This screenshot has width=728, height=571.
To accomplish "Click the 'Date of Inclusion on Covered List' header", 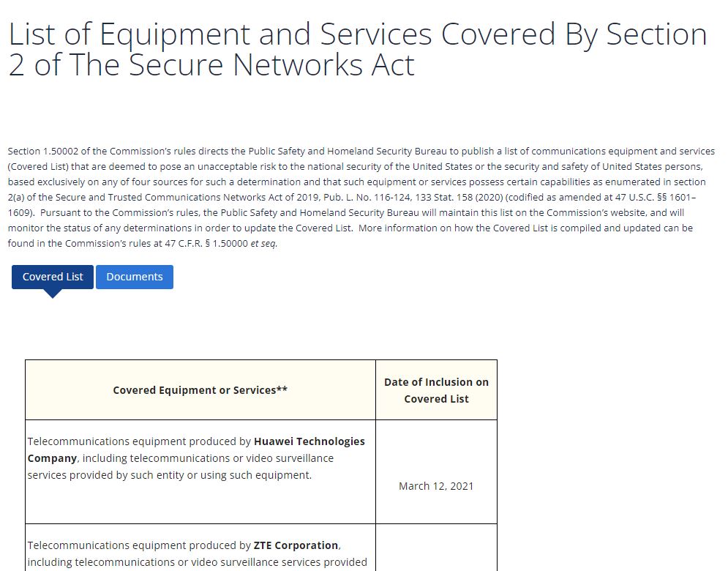I will [x=436, y=390].
